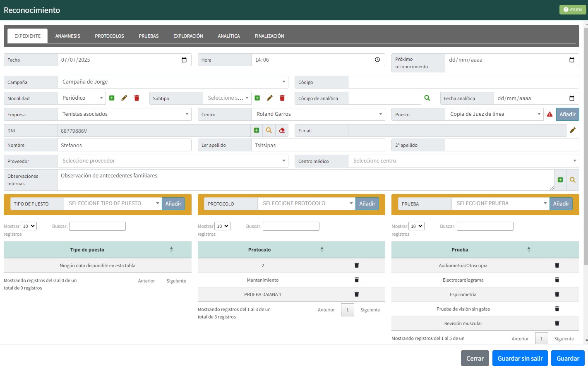This screenshot has height=366, width=588.
Task: Search internal observations with magnifier icon
Action: click(x=573, y=180)
